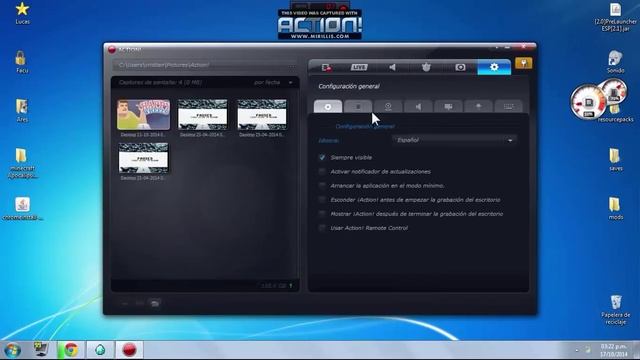Toggle the 'Siempre visible' checkbox

[322, 158]
